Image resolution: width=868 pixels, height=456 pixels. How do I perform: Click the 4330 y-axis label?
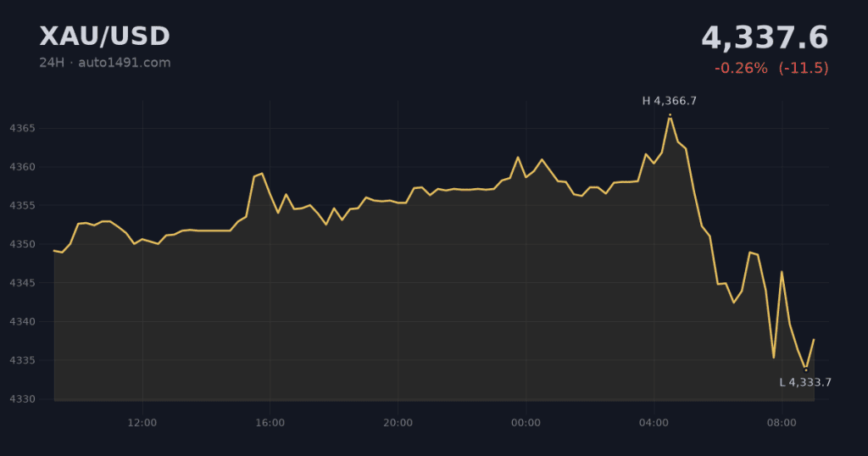coord(22,399)
